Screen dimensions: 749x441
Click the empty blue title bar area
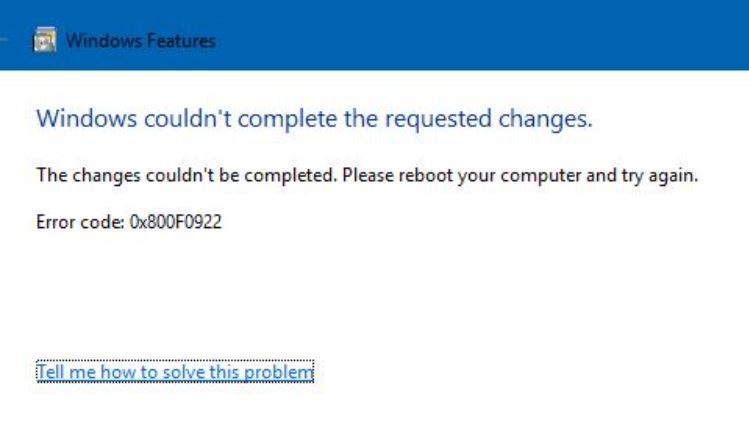click(478, 36)
